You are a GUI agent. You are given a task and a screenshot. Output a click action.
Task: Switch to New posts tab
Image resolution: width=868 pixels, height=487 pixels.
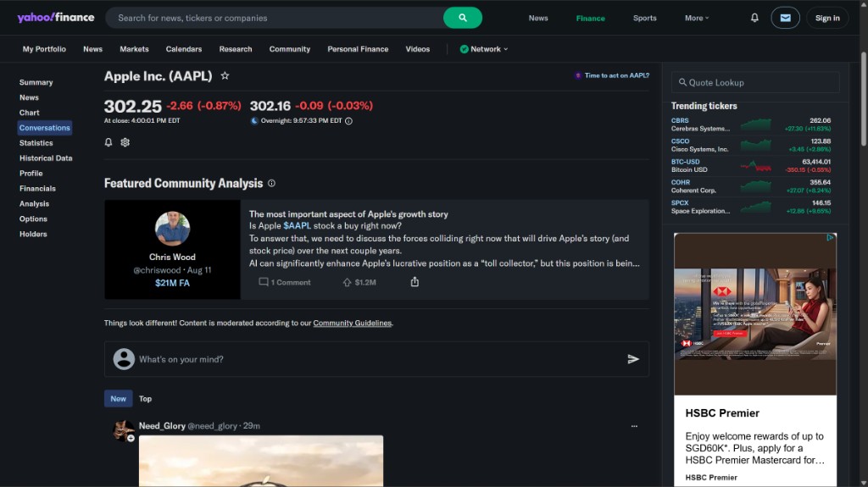pyautogui.click(x=118, y=398)
